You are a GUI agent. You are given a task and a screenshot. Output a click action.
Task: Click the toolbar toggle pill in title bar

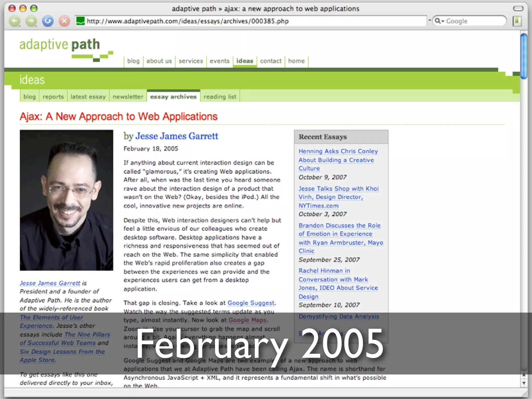[518, 9]
